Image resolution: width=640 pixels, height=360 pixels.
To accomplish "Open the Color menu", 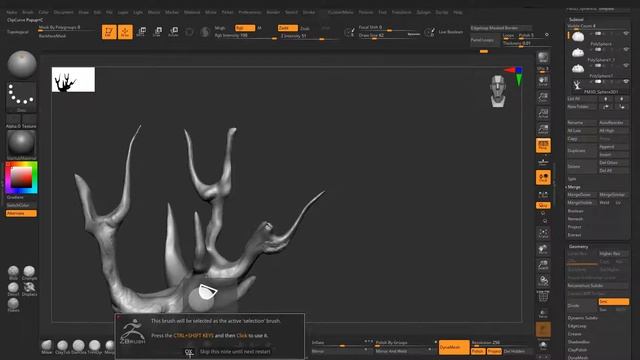I will pos(43,12).
